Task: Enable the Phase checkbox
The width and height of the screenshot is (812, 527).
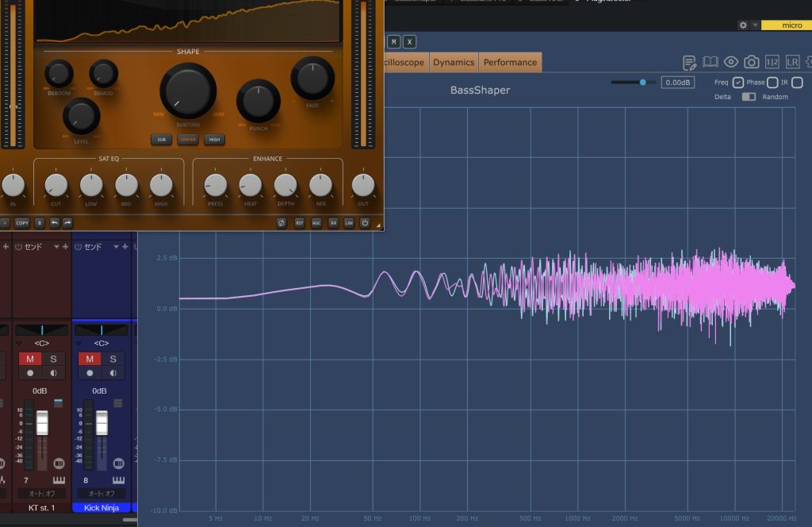Action: pos(772,83)
